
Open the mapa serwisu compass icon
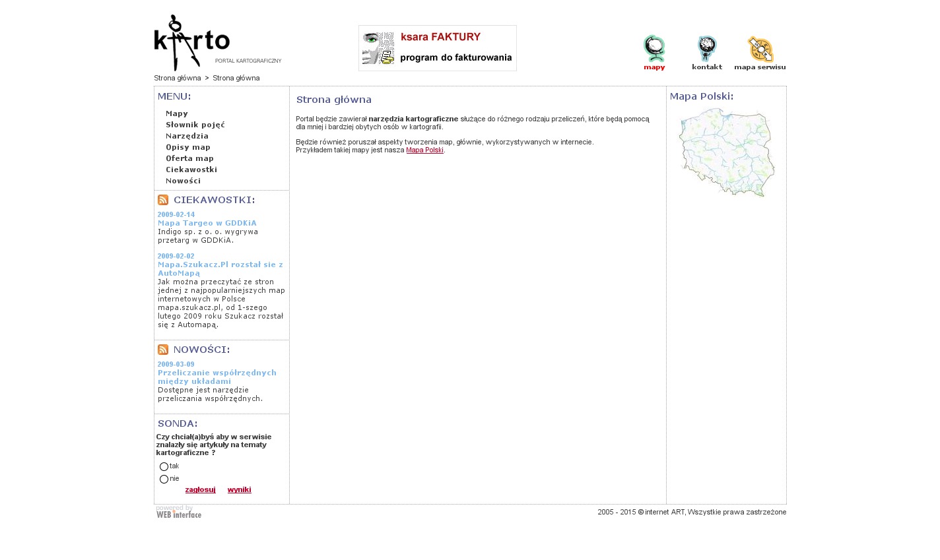point(760,50)
